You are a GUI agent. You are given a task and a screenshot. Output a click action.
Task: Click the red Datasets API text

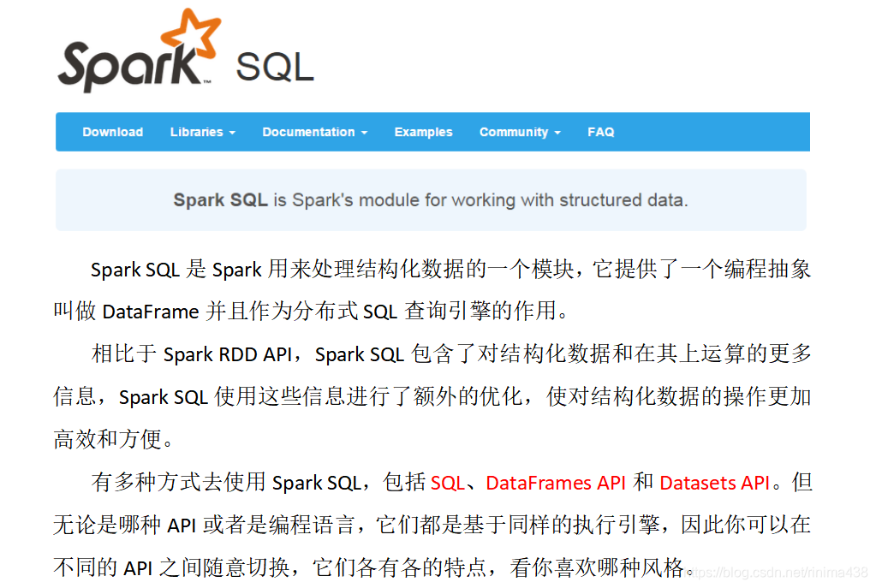pyautogui.click(x=714, y=483)
